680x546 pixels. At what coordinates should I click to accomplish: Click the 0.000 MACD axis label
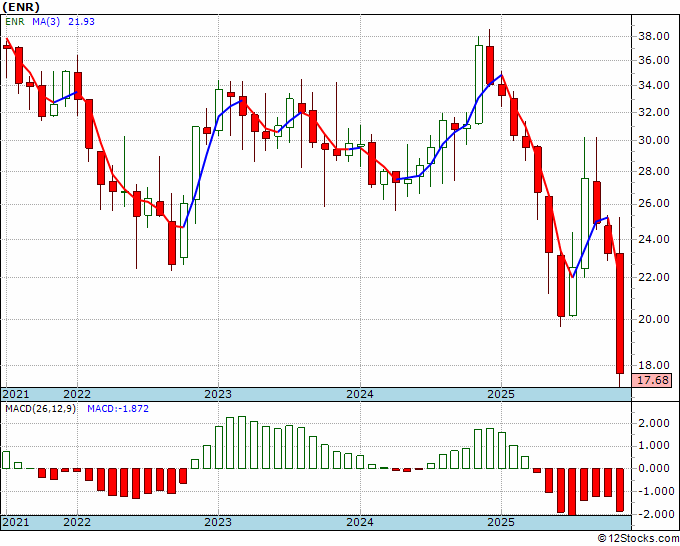pos(656,468)
